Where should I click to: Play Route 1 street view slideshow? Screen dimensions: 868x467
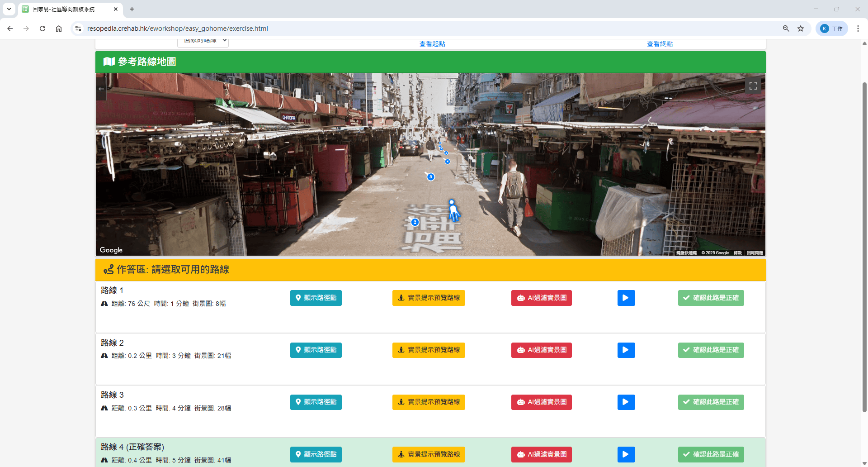pos(626,298)
